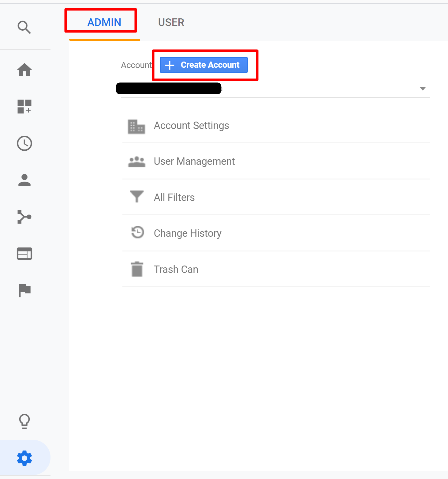Open Realtime reports clock icon

click(24, 143)
